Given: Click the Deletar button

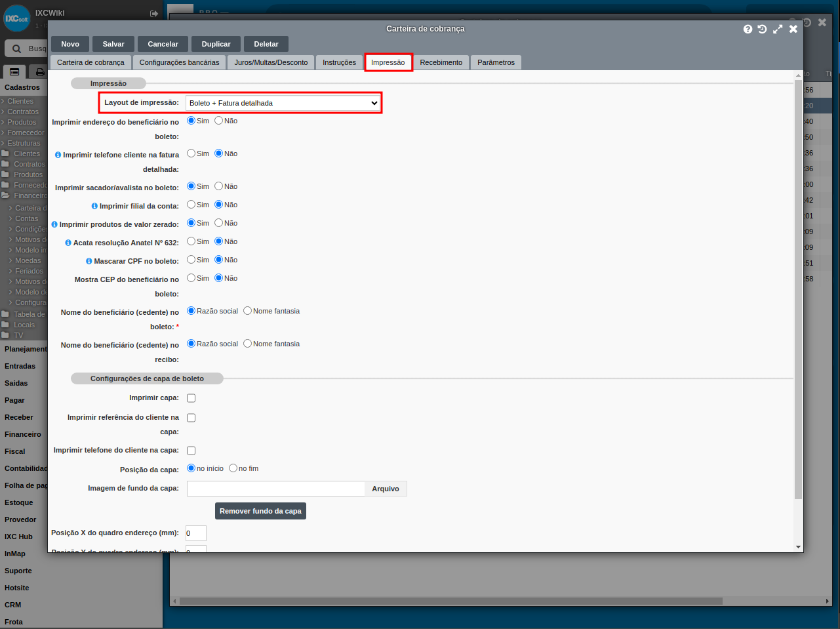Looking at the screenshot, I should coord(266,44).
